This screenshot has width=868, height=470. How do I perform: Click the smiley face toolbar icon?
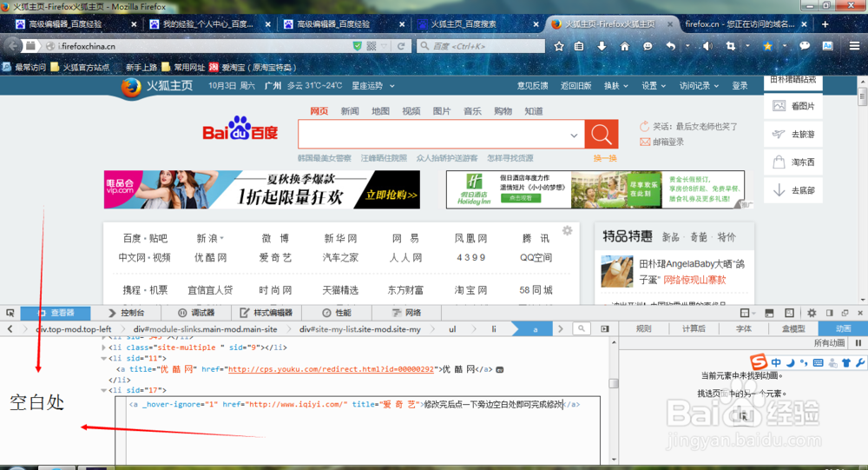pos(648,46)
